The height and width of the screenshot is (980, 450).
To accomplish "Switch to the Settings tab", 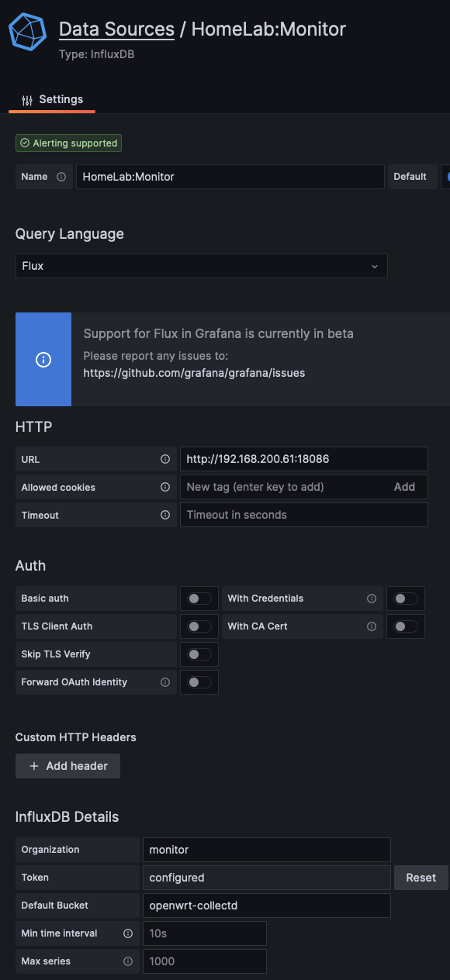I will click(x=52, y=99).
